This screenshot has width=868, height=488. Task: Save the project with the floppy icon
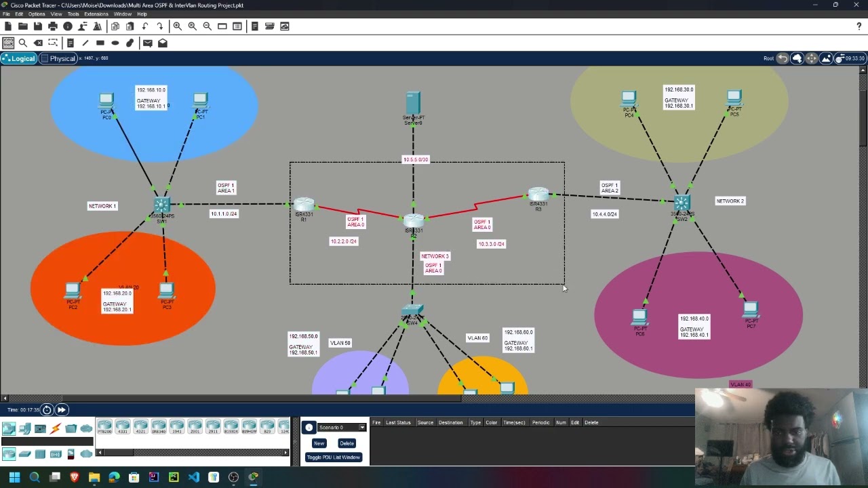pos(37,26)
